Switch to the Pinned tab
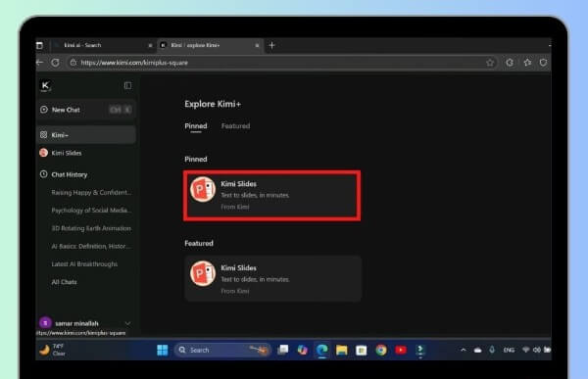Screen dimensions: 588x379 point(196,126)
